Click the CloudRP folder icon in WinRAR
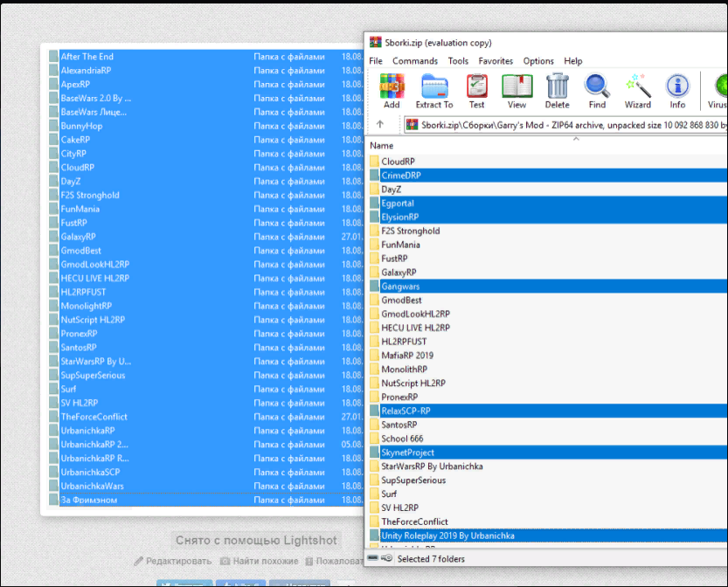This screenshot has width=728, height=587. coord(374,162)
